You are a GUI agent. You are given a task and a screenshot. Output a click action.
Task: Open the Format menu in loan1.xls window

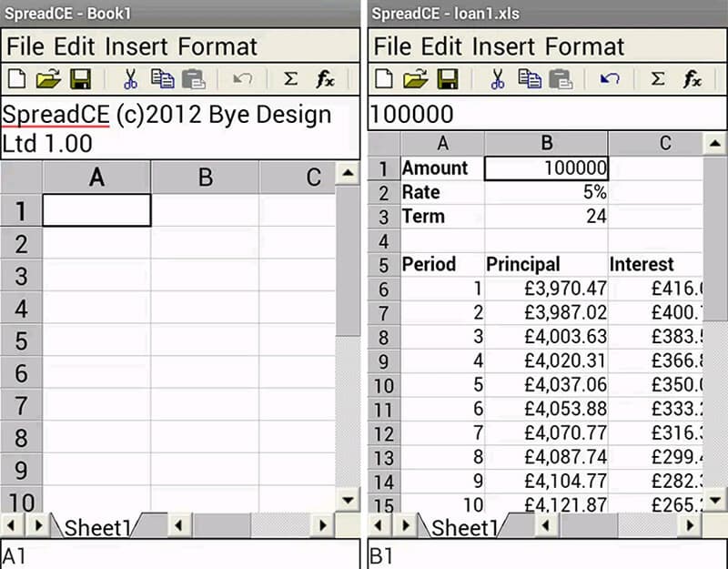(584, 46)
